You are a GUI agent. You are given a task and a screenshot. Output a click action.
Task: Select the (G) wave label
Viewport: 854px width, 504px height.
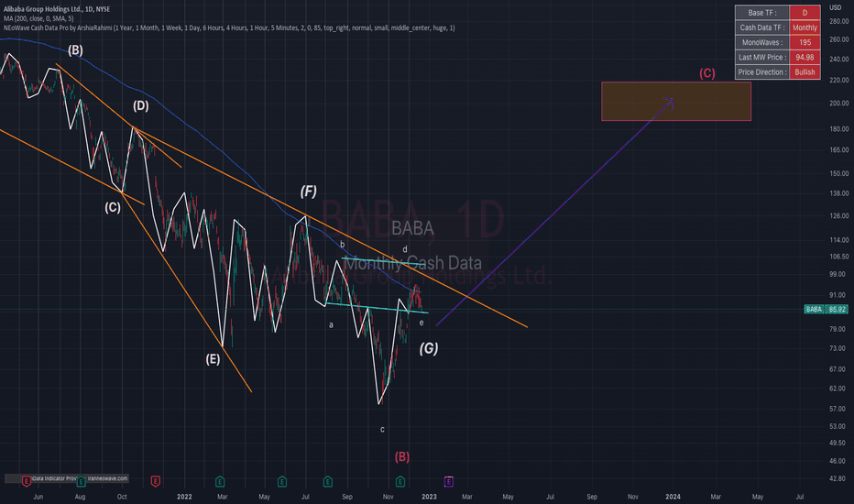click(x=429, y=348)
